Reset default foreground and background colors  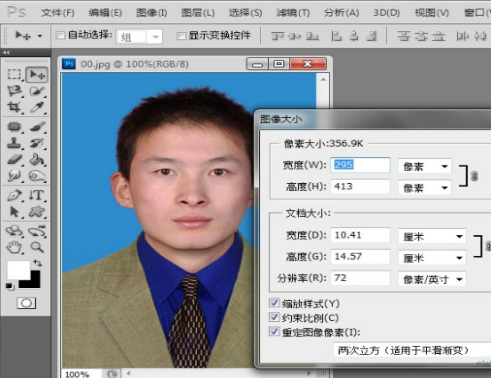[x=10, y=286]
